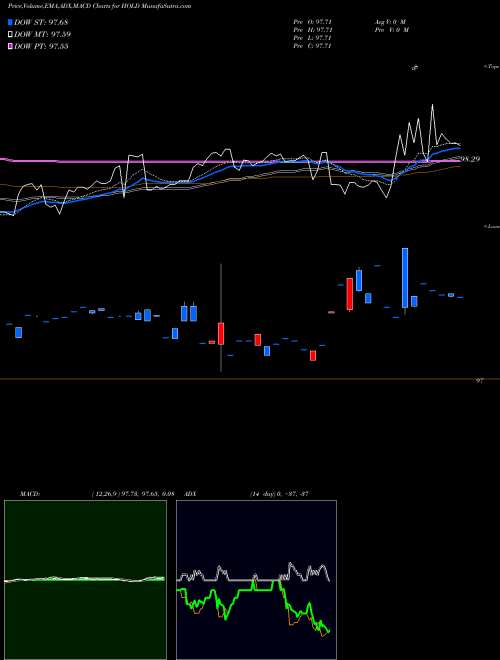The width and height of the screenshot is (500, 660).
Task: Click the 'Pre V: 0 M' volume text
Action: tap(391, 30)
